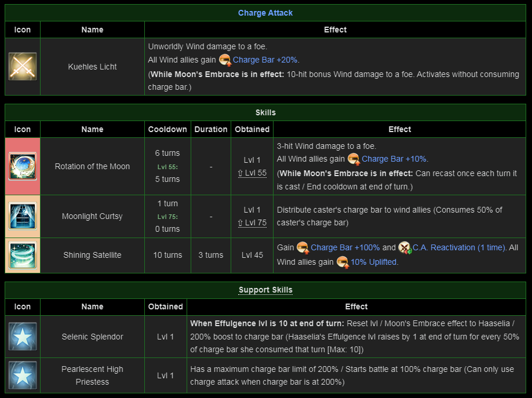This screenshot has width=532, height=398.
Task: Follow the C.A. Reactivation (1 time) link
Action: click(x=458, y=247)
